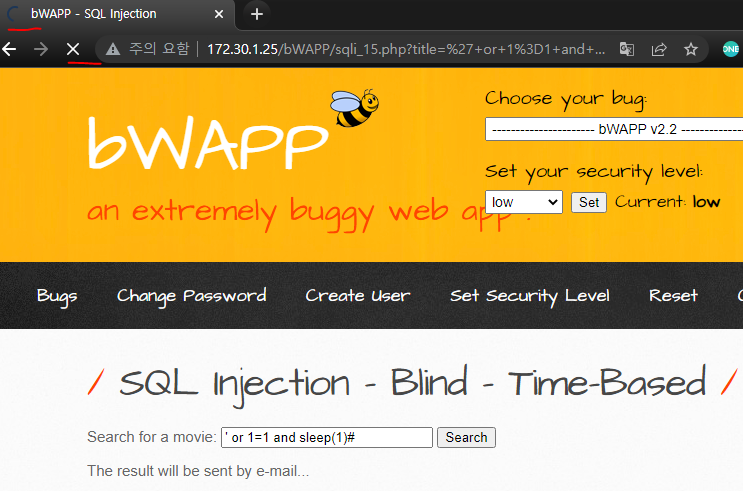Screen dimensions: 743x491
Task: Open the Choose your bug dropdown
Action: (614, 129)
